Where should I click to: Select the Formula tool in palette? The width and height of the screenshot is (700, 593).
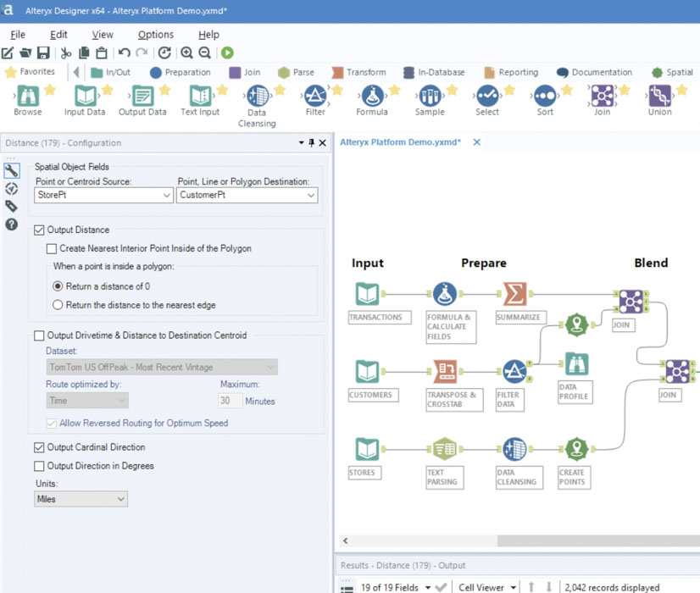[x=373, y=96]
